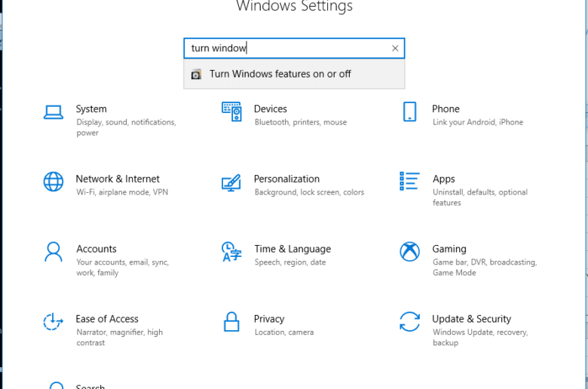Screen dimensions: 588x389
Task: Open the System settings title
Action: point(91,109)
